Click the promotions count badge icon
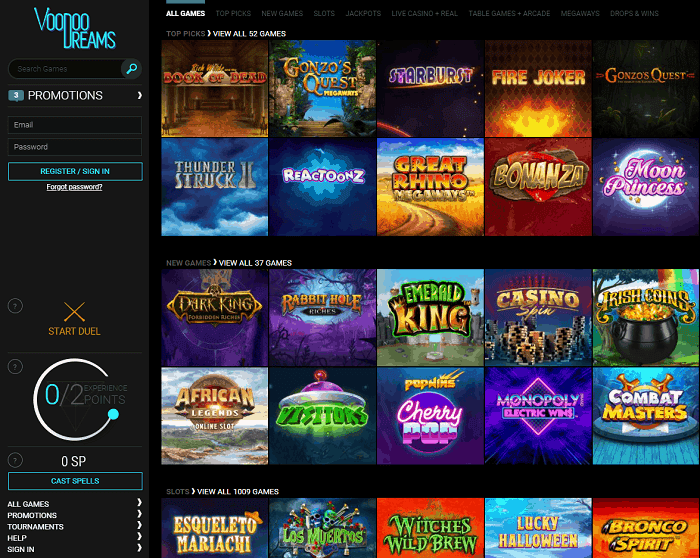Viewport: 700px width, 558px height. [16, 95]
